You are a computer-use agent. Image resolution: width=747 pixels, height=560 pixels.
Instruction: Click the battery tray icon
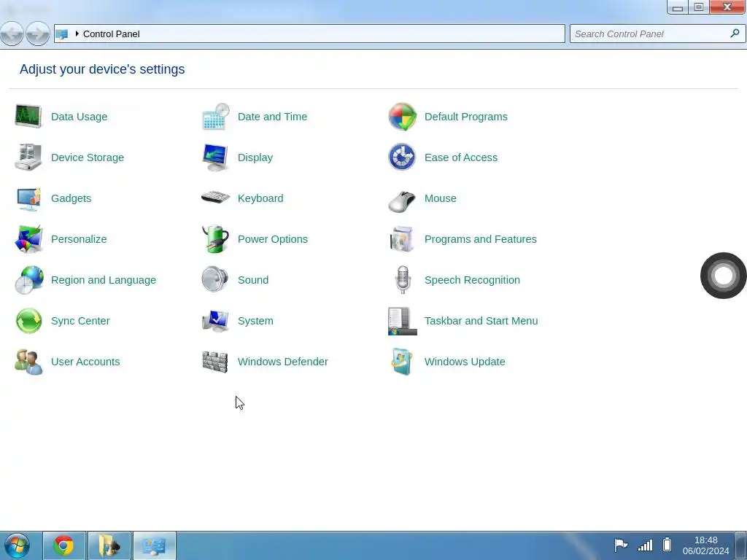667,544
